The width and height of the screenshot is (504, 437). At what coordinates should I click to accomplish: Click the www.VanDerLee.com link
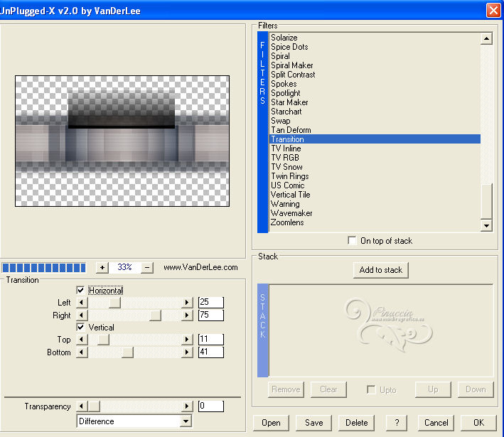pyautogui.click(x=200, y=267)
